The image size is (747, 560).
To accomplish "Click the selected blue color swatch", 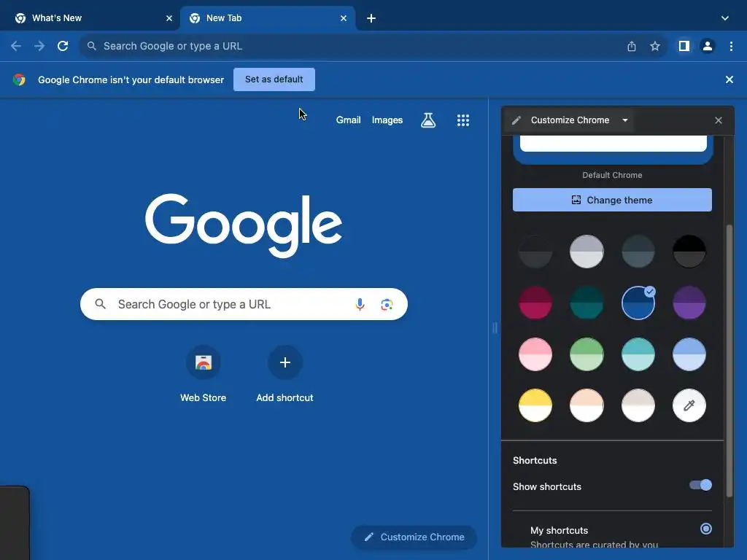I will point(638,303).
